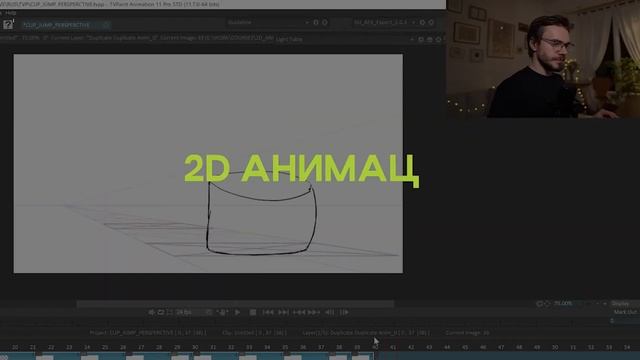
Task: Go to the previous keyframe button
Action: pyautogui.click(x=299, y=312)
